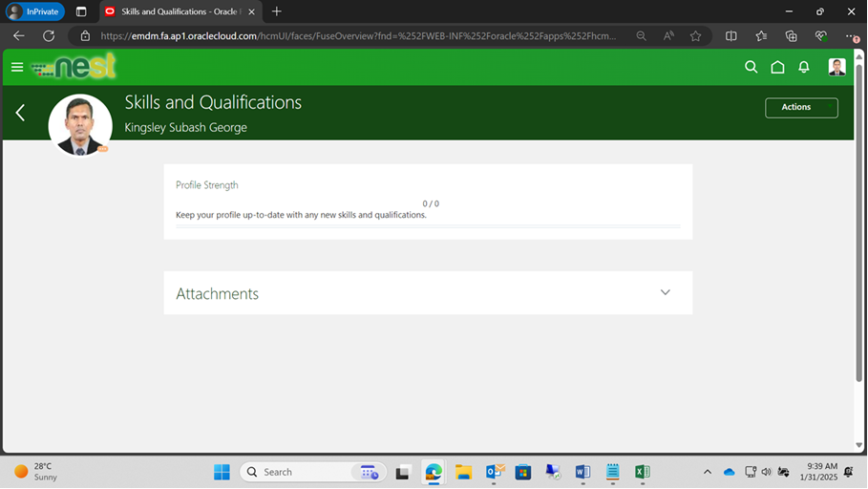Open OneDrive cloud tray icon

[729, 473]
